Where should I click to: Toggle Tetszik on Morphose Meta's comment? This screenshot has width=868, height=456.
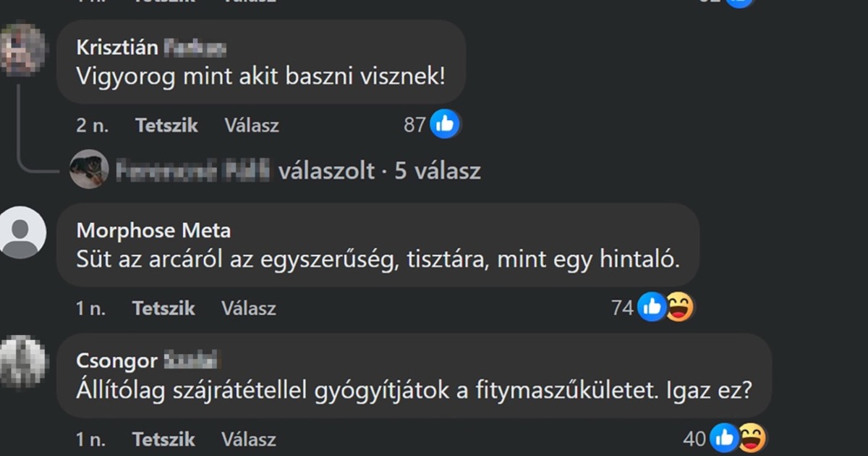pos(163,308)
